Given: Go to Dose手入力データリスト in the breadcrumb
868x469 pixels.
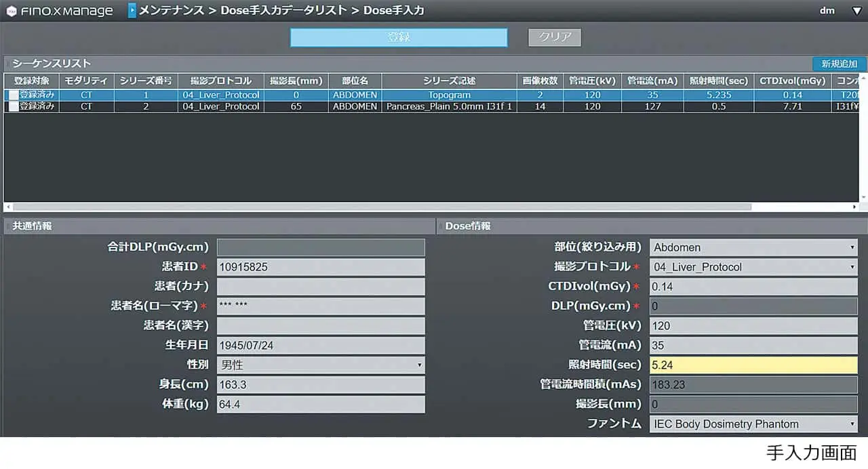Looking at the screenshot, I should [x=283, y=11].
